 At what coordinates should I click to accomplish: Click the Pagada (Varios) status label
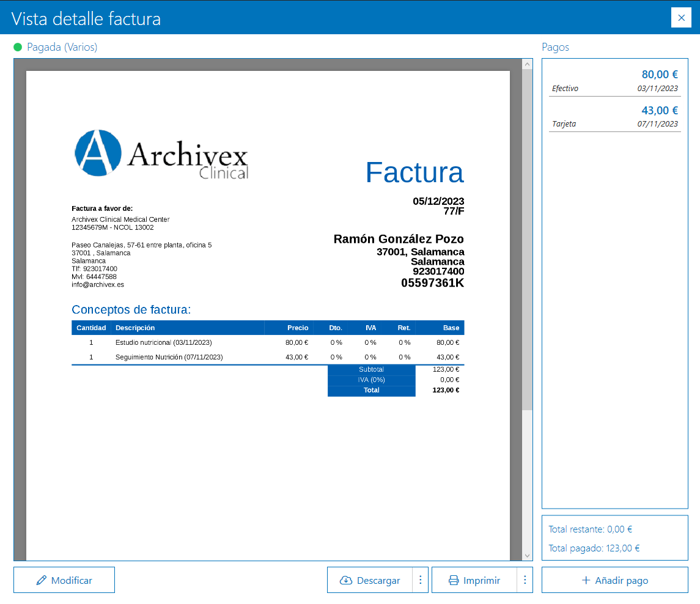pyautogui.click(x=62, y=47)
